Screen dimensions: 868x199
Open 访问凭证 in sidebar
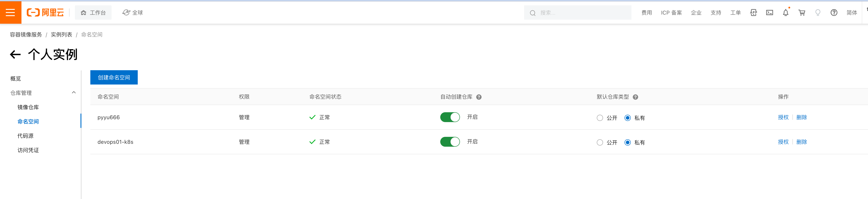28,150
